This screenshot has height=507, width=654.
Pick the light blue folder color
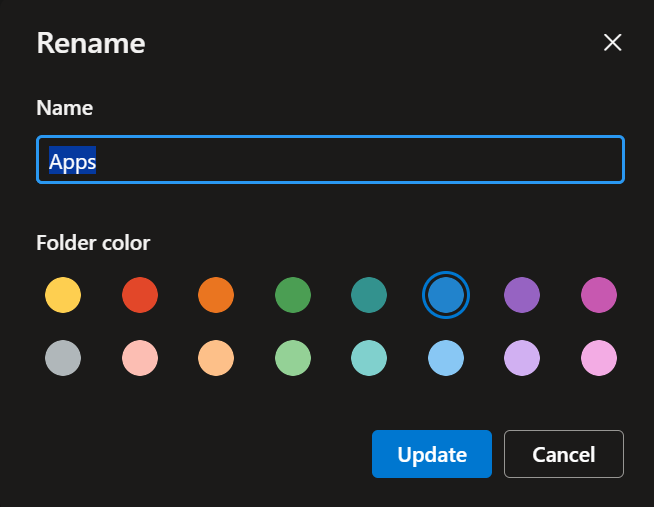point(446,357)
